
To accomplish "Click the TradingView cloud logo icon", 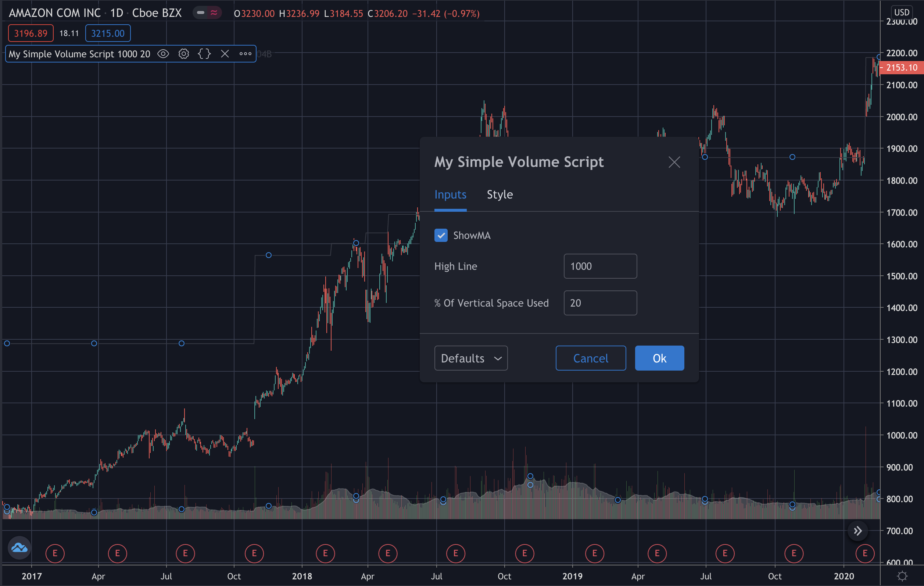I will click(x=19, y=548).
